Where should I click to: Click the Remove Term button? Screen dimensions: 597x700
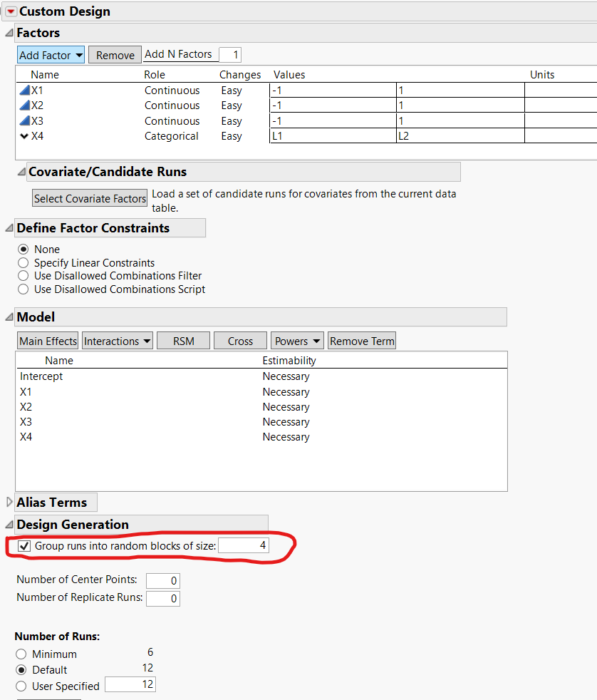(x=362, y=341)
